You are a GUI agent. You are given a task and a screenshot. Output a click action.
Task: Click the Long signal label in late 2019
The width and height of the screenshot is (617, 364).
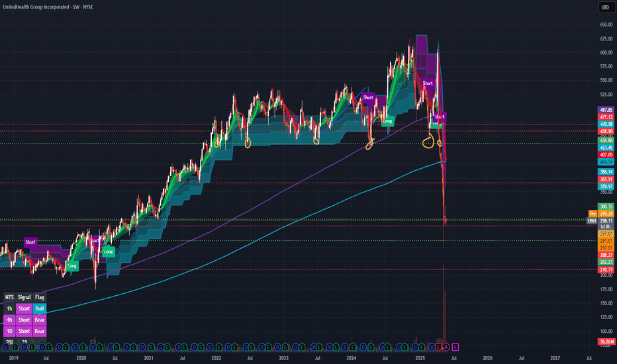pos(72,266)
